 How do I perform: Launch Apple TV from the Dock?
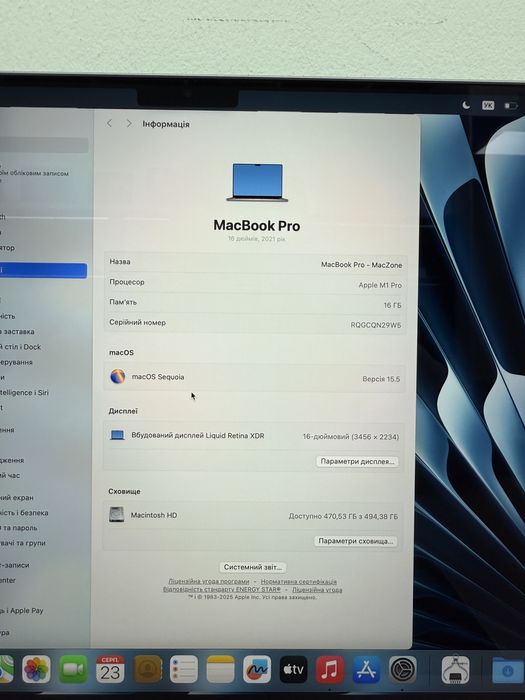293,669
